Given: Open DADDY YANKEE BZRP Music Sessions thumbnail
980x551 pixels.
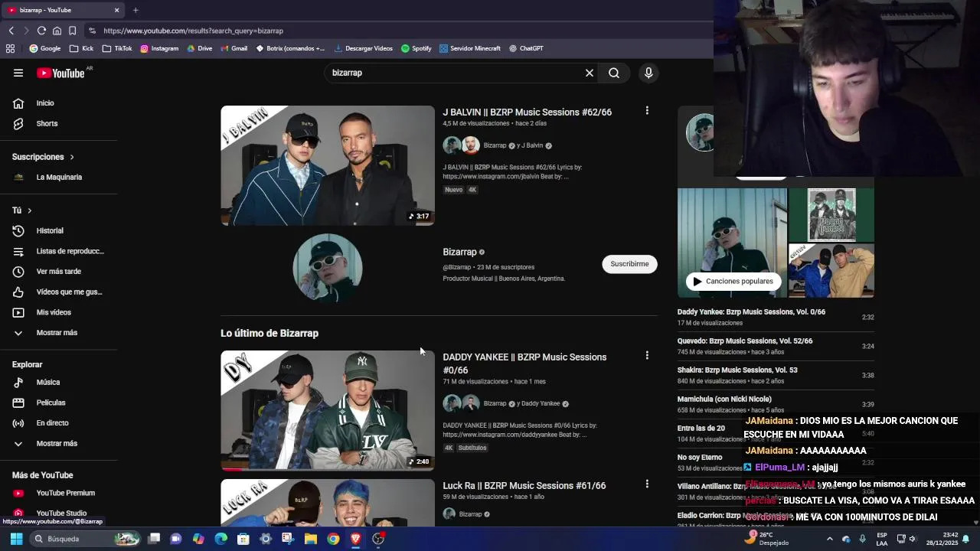Looking at the screenshot, I should pos(328,410).
